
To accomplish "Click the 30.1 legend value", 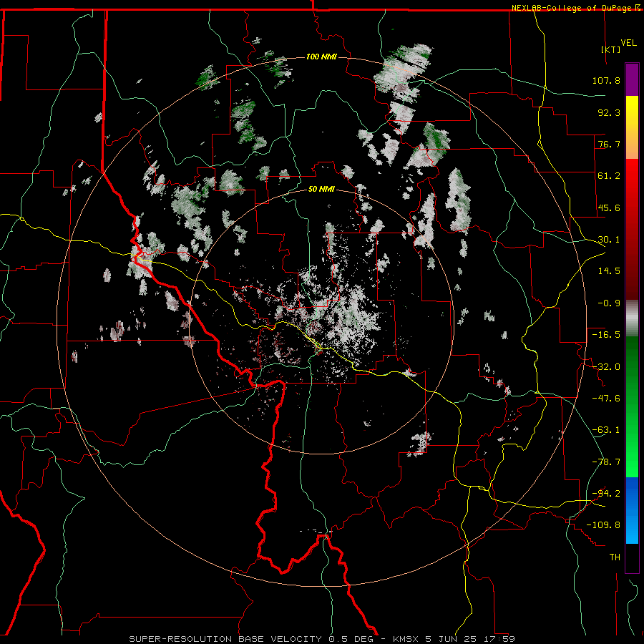I will point(609,240).
